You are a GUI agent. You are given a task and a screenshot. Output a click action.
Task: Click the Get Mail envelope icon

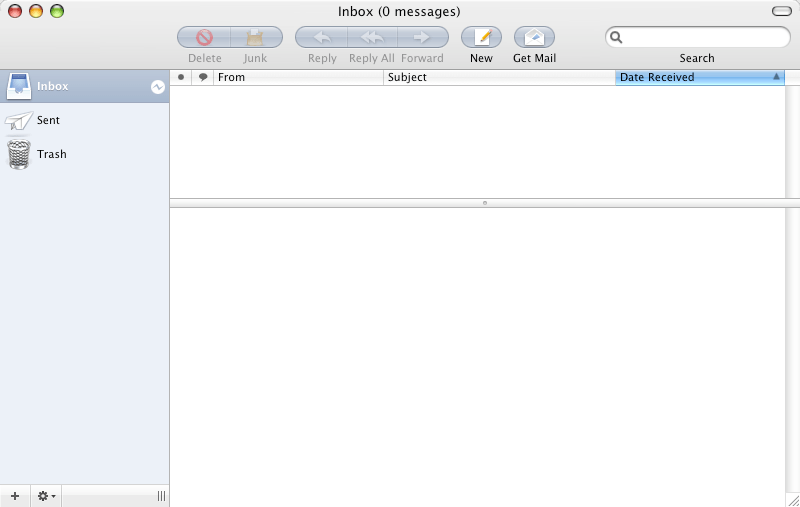pyautogui.click(x=534, y=37)
